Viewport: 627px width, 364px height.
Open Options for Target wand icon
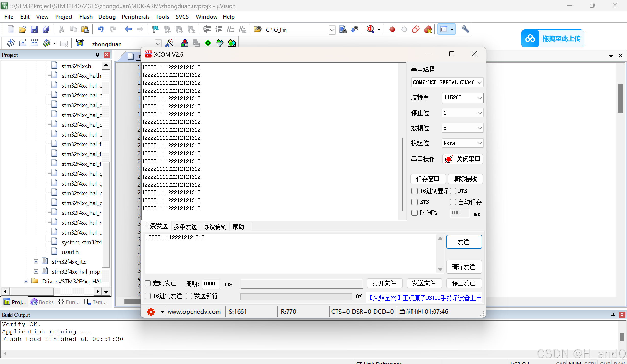pos(169,43)
